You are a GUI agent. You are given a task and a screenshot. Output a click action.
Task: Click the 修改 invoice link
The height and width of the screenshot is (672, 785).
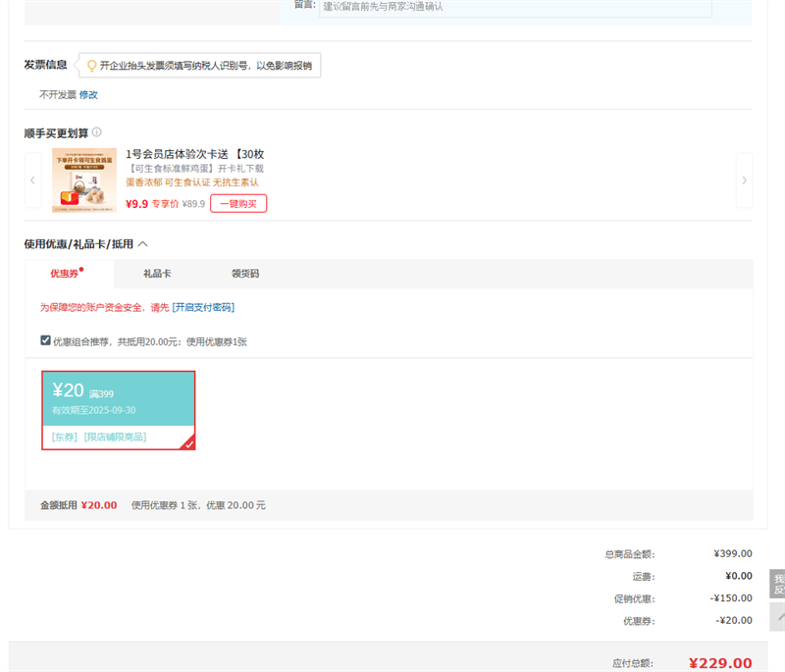pos(88,95)
